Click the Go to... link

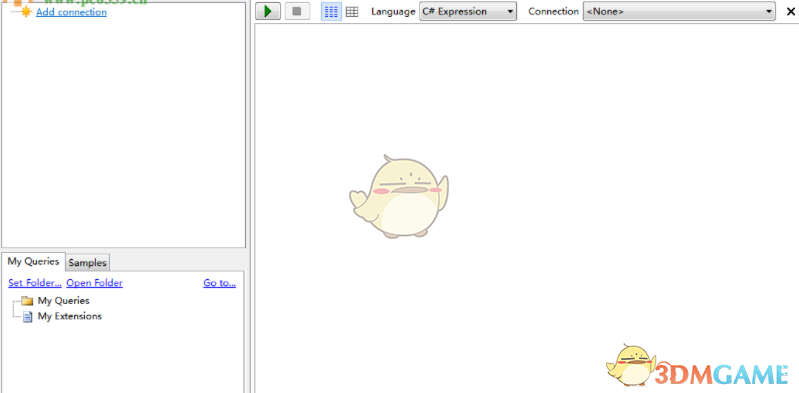point(220,282)
